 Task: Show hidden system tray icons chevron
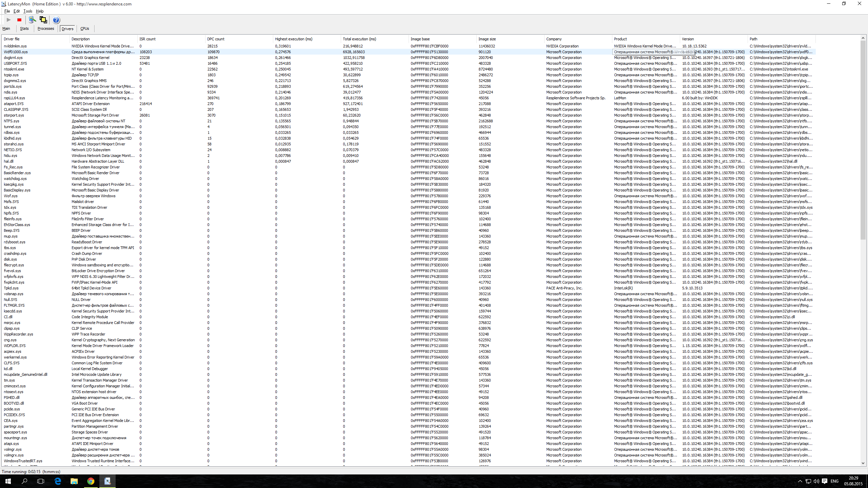point(800,481)
